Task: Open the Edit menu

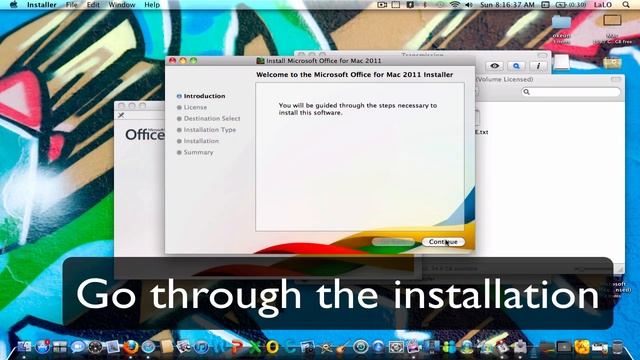Action: pyautogui.click(x=93, y=5)
